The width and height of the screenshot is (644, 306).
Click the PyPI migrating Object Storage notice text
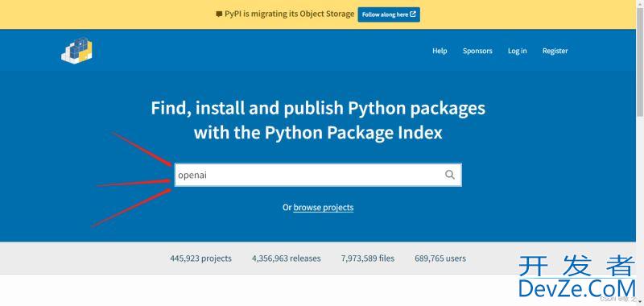pos(289,14)
